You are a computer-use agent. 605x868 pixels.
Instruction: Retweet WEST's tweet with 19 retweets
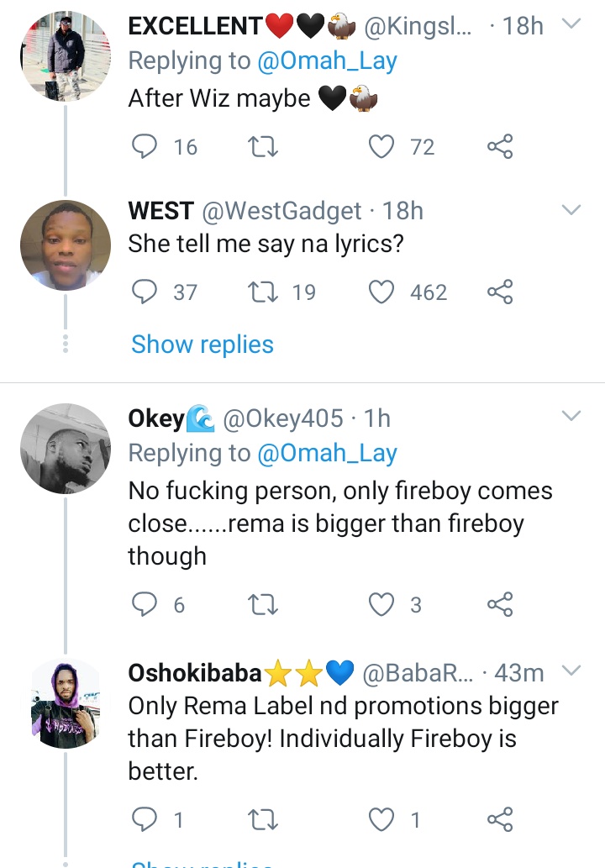pyautogui.click(x=265, y=292)
